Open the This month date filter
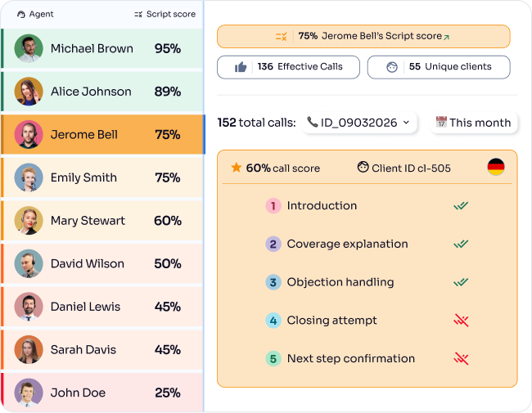This screenshot has height=413, width=532. 474,123
